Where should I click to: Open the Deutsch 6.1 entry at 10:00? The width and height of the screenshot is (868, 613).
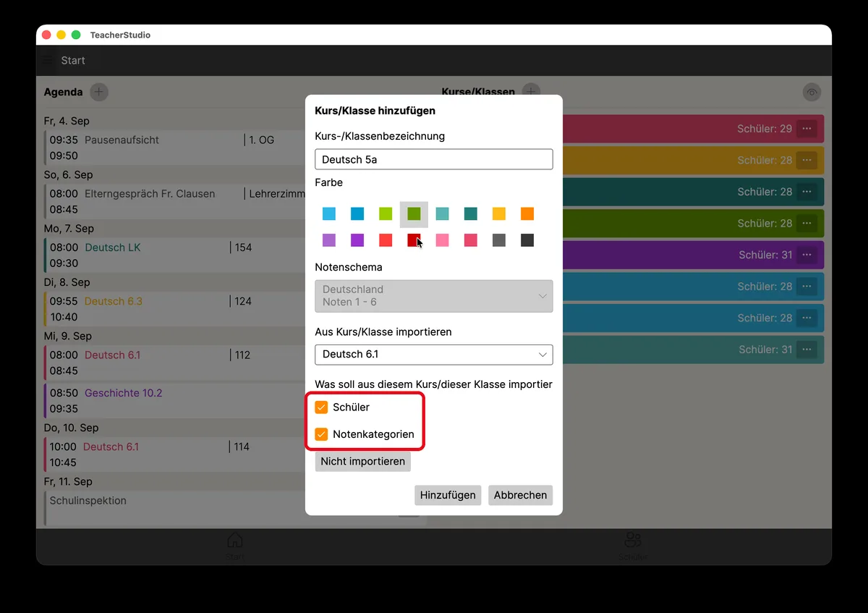coord(174,455)
